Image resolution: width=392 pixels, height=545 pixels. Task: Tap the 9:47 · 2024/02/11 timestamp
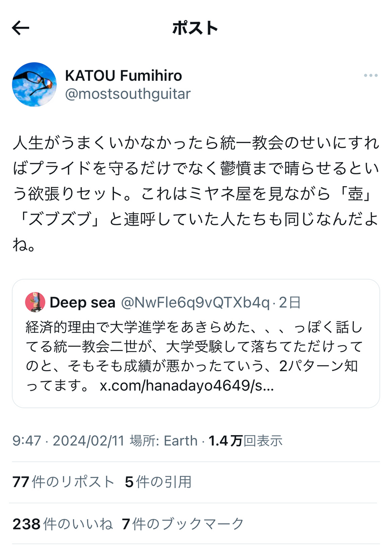[68, 441]
